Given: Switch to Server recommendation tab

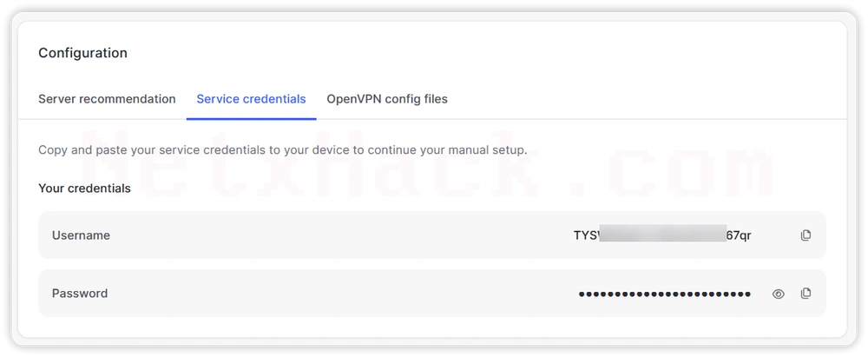Looking at the screenshot, I should coord(107,99).
